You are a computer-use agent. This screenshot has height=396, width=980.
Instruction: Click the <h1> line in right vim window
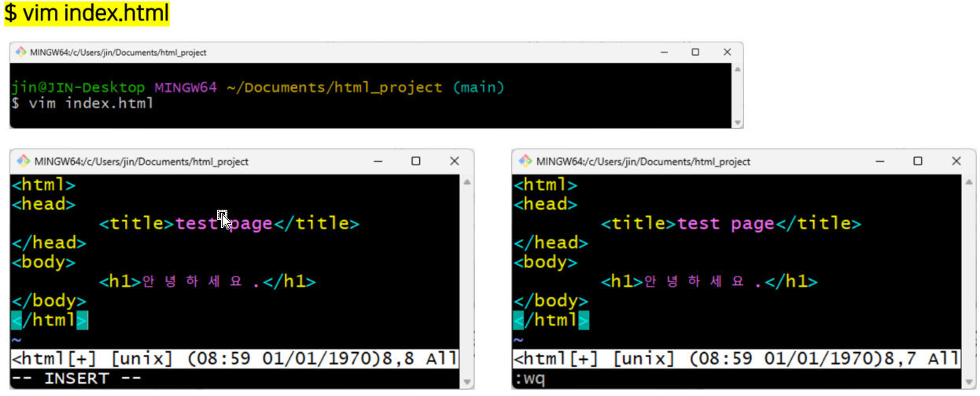709,281
